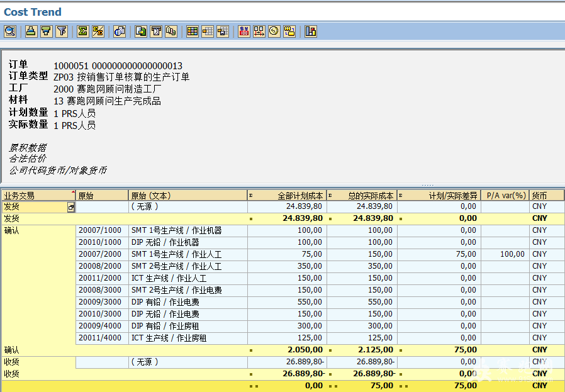The image size is (565, 392).
Task: Click text SMT 2号生产线 / 作业电费
Action: [x=177, y=290]
